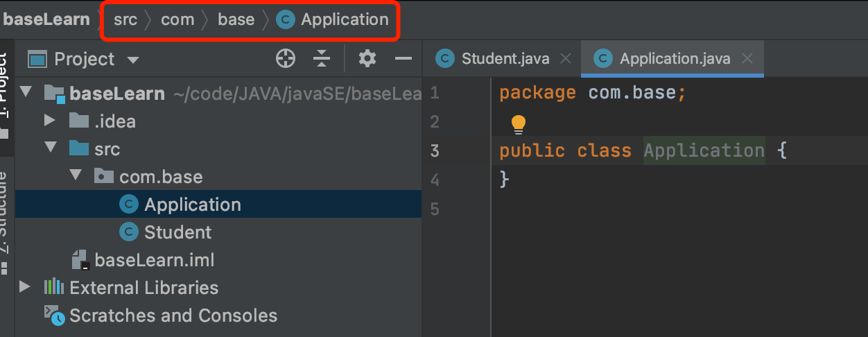Click src in the navigation breadcrumb
Viewport: 868px width, 337px height.
125,19
